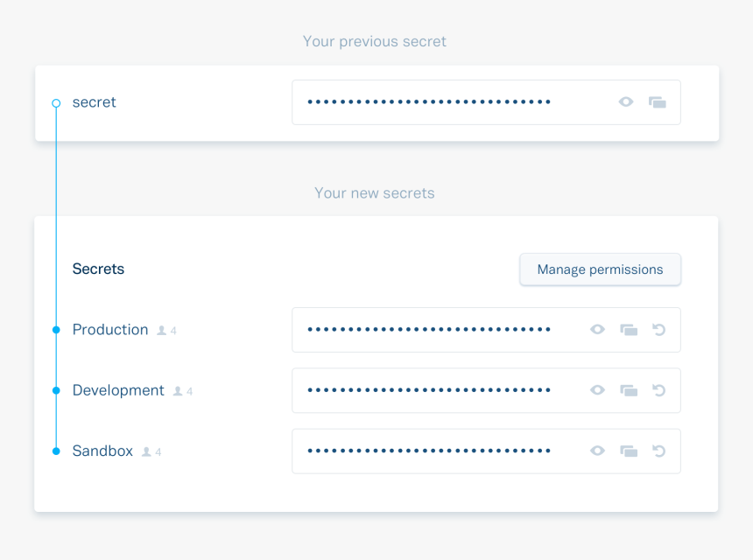
Task: Click the Production masked secret field
Action: click(x=429, y=330)
